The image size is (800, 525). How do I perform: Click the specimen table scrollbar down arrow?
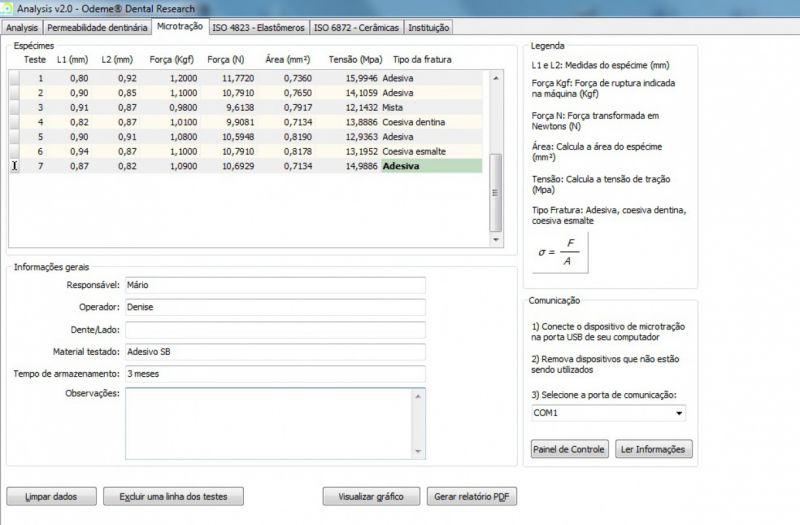click(x=495, y=240)
